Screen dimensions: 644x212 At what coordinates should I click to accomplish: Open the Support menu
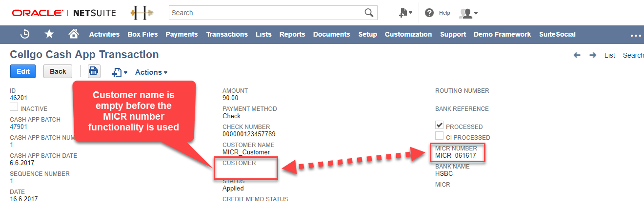453,34
